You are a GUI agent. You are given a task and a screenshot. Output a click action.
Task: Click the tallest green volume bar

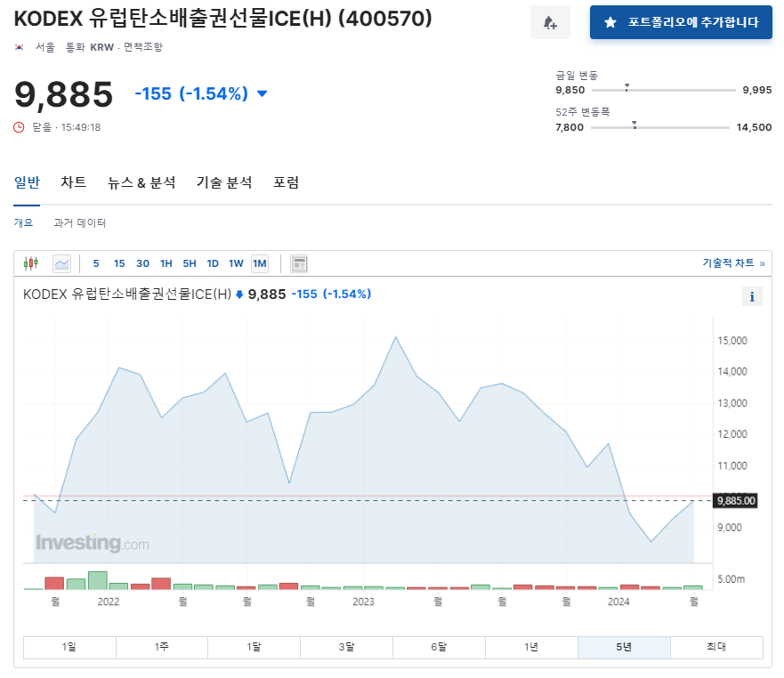point(98,580)
